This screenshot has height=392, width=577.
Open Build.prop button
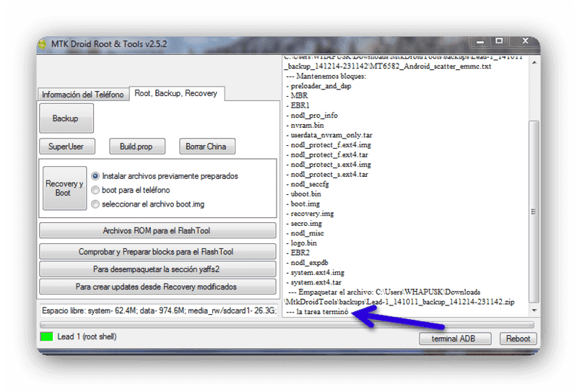(136, 147)
